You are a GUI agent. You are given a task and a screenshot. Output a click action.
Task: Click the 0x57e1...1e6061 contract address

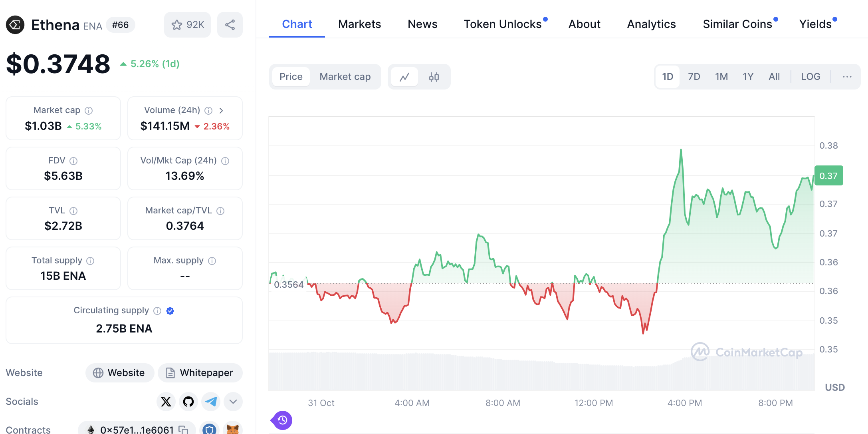137,430
